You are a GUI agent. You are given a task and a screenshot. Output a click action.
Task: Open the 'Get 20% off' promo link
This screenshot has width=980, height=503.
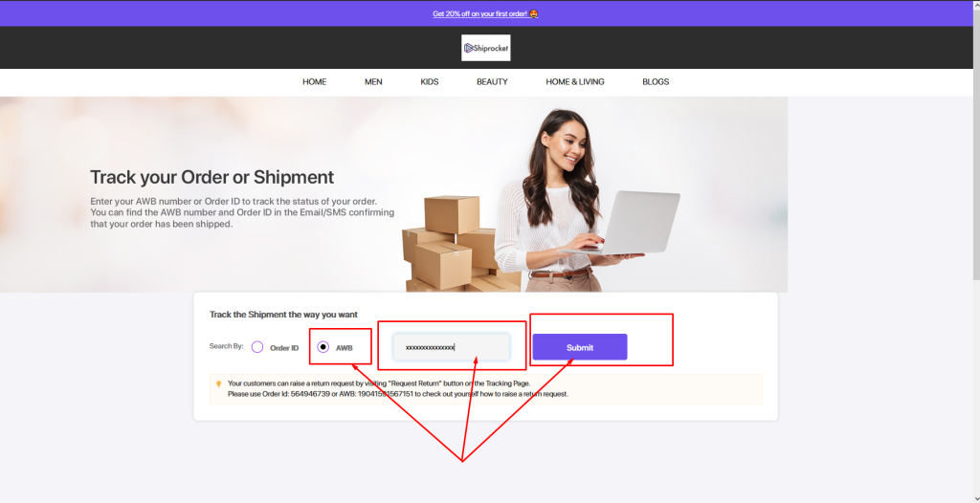coord(480,13)
